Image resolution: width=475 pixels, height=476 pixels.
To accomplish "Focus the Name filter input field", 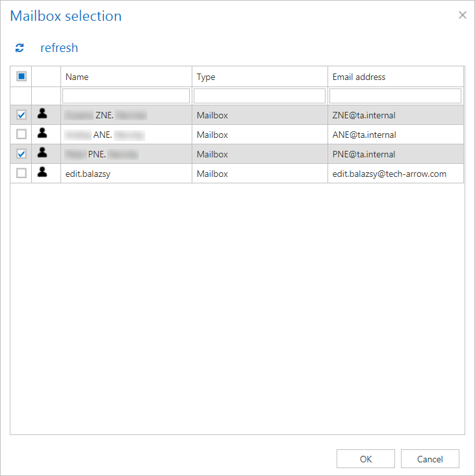I will point(126,96).
